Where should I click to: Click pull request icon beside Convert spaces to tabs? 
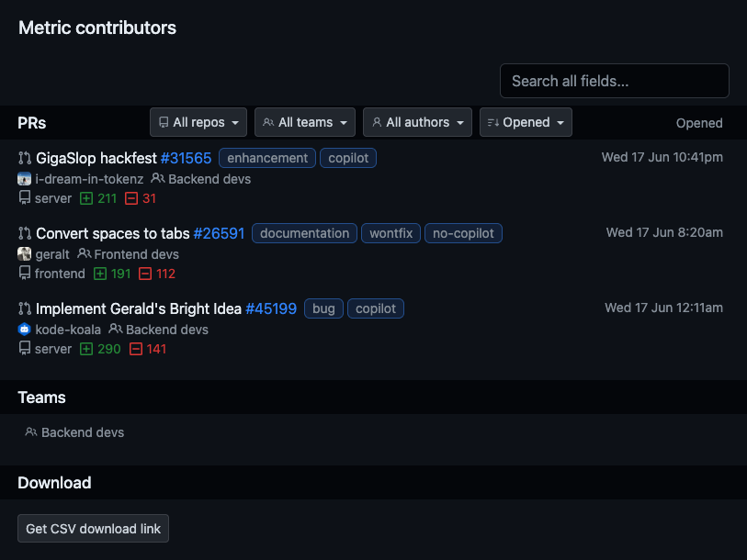coord(25,233)
